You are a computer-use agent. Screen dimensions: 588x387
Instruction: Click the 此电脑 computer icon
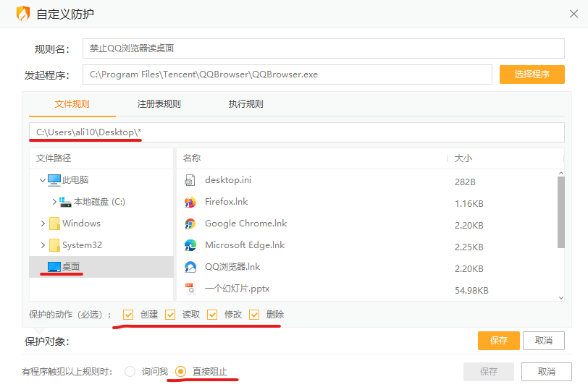click(x=54, y=180)
